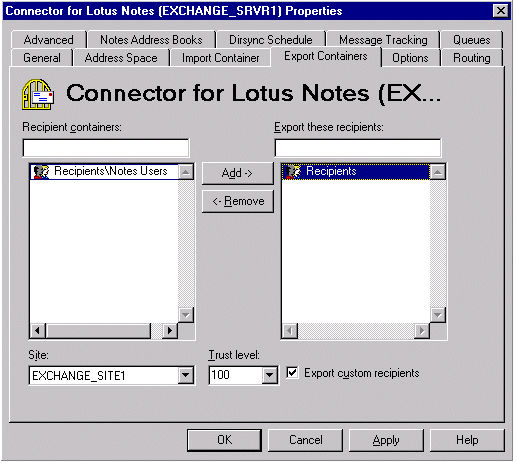Image resolution: width=517 pixels, height=463 pixels.
Task: Click down arrow of recipient containers list
Action: coord(186,315)
